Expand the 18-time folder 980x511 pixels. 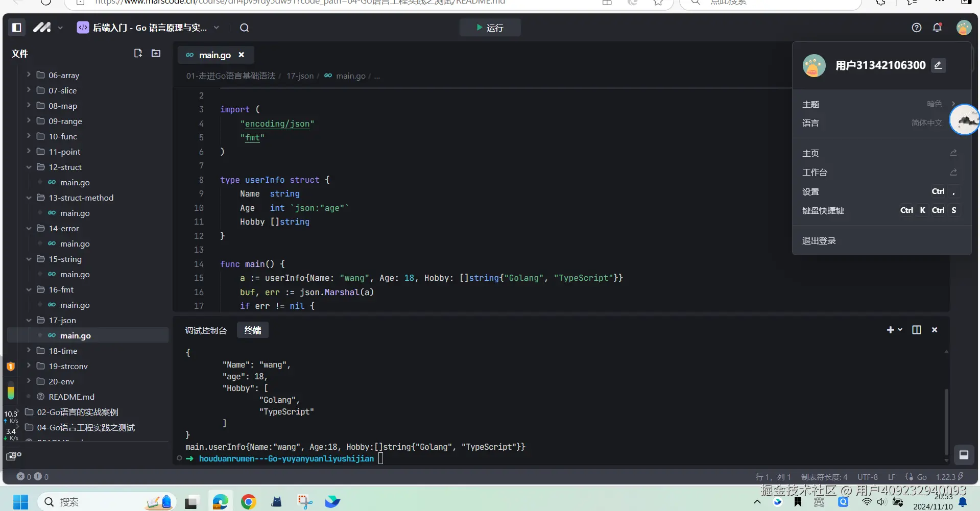63,351
